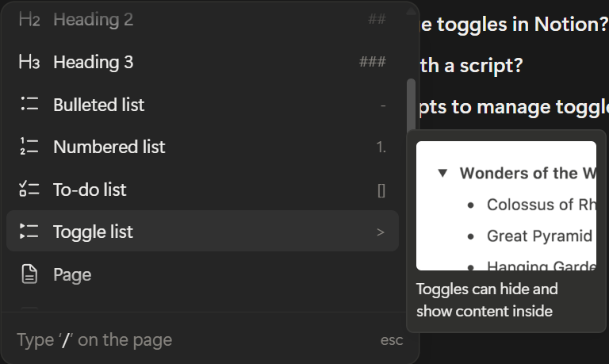Click the Heading 3 block icon

click(x=29, y=62)
